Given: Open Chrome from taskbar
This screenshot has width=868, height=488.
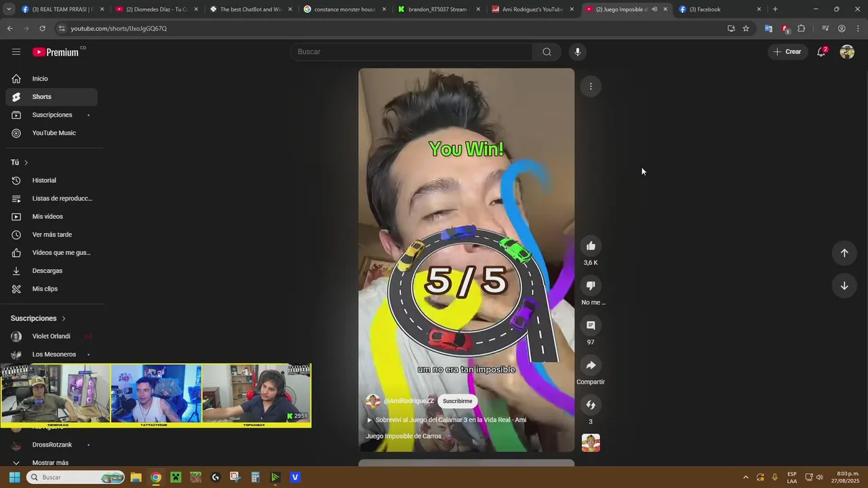Looking at the screenshot, I should (x=156, y=477).
